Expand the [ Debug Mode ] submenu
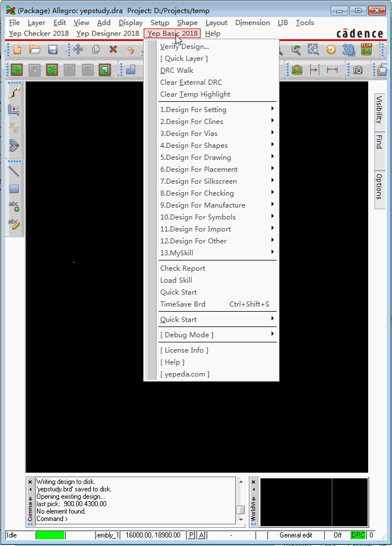The image size is (392, 546). point(218,334)
